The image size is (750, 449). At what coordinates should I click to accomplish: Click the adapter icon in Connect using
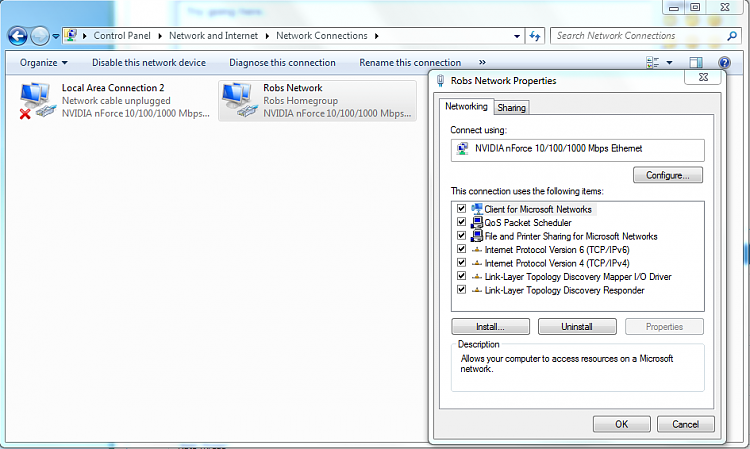click(462, 149)
